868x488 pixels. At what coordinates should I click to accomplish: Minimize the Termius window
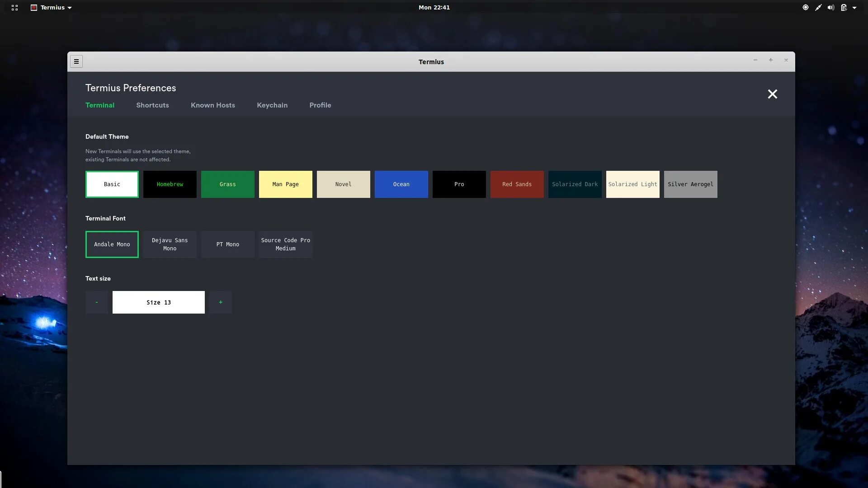755,60
